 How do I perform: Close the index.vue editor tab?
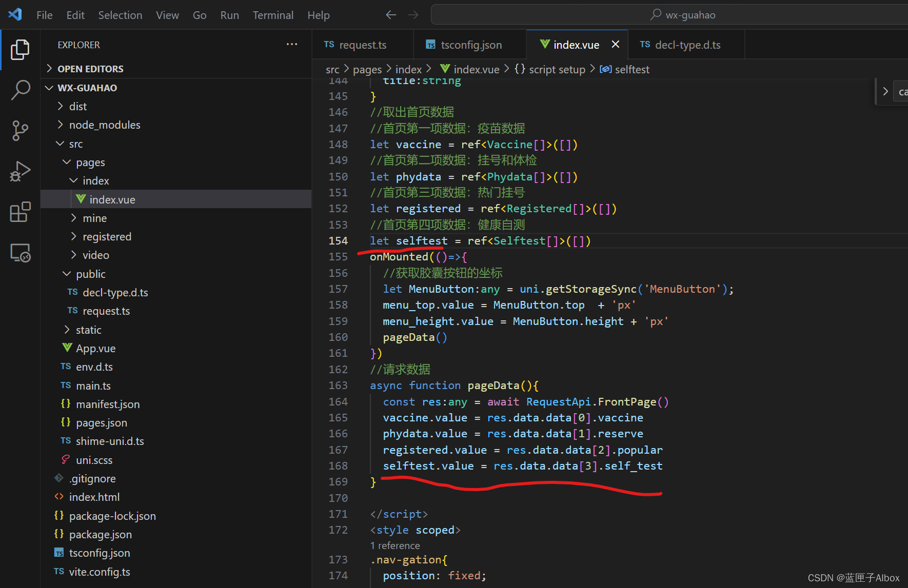(x=616, y=45)
